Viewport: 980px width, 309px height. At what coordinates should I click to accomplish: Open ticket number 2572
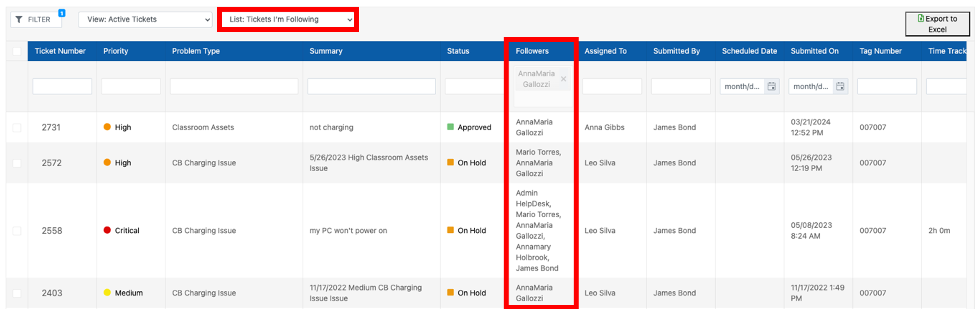click(51, 163)
